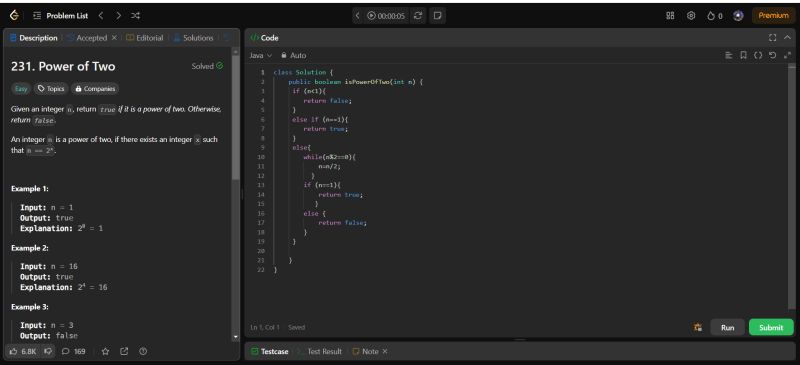Screen dimensions: 800x365
Task: Pick a random problem with shuffle icon
Action: tap(135, 16)
